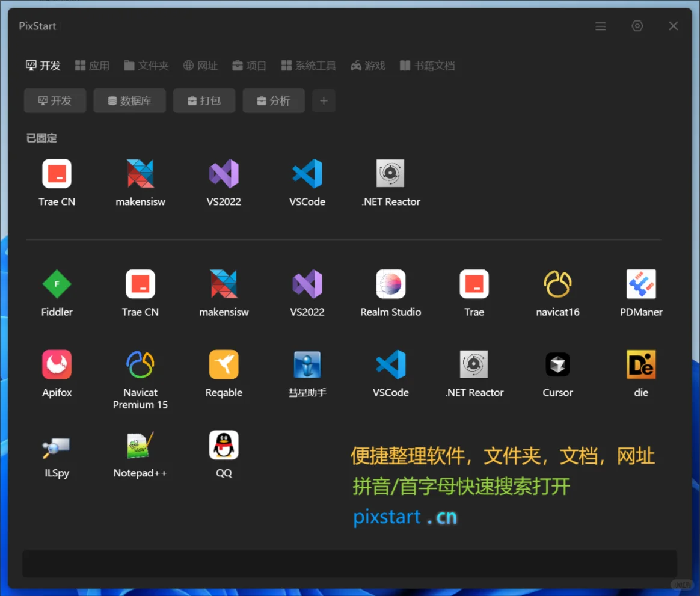
Task: Click the search input field at bottom
Action: pyautogui.click(x=349, y=564)
